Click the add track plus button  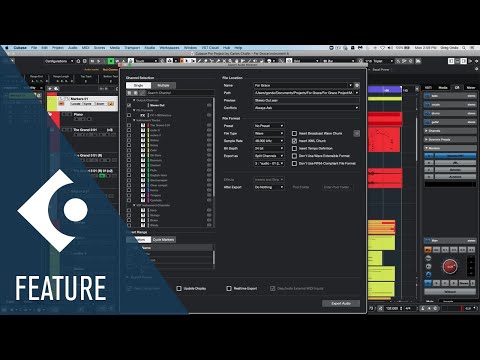pos(50,88)
